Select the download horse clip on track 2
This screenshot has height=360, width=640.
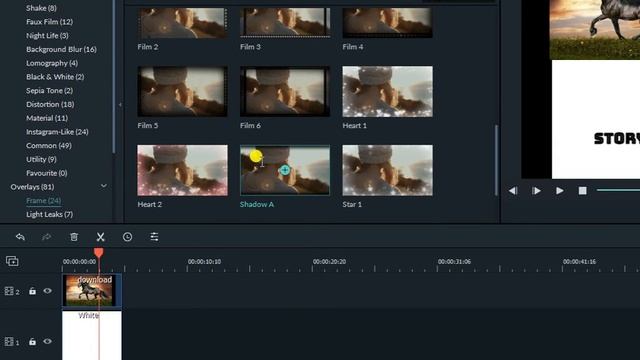coord(92,290)
